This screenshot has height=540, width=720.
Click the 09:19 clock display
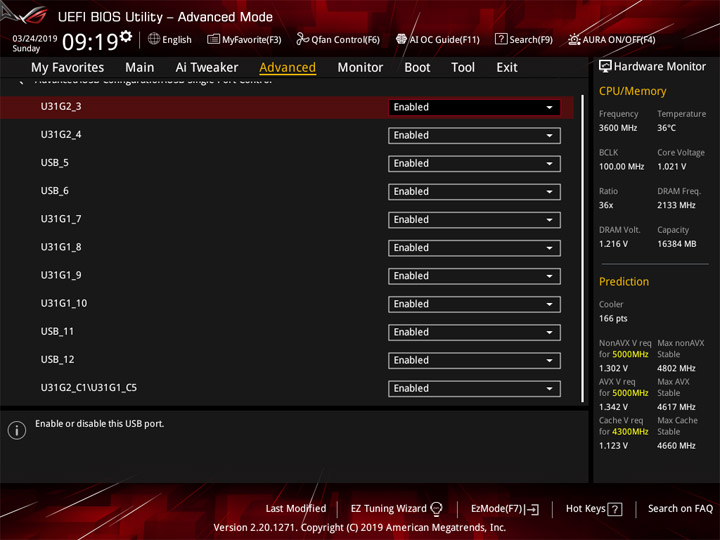pyautogui.click(x=90, y=42)
